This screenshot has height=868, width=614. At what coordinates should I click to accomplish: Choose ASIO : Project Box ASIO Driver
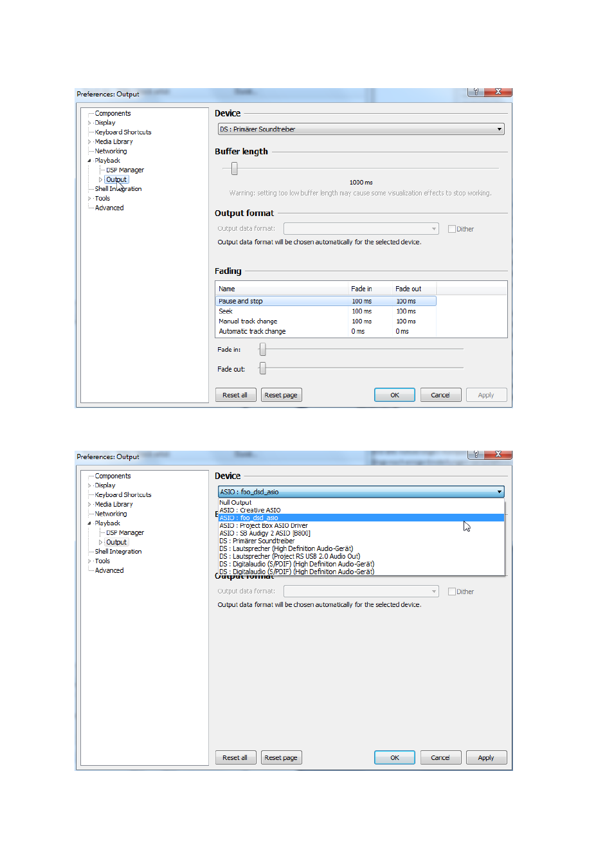click(361, 526)
